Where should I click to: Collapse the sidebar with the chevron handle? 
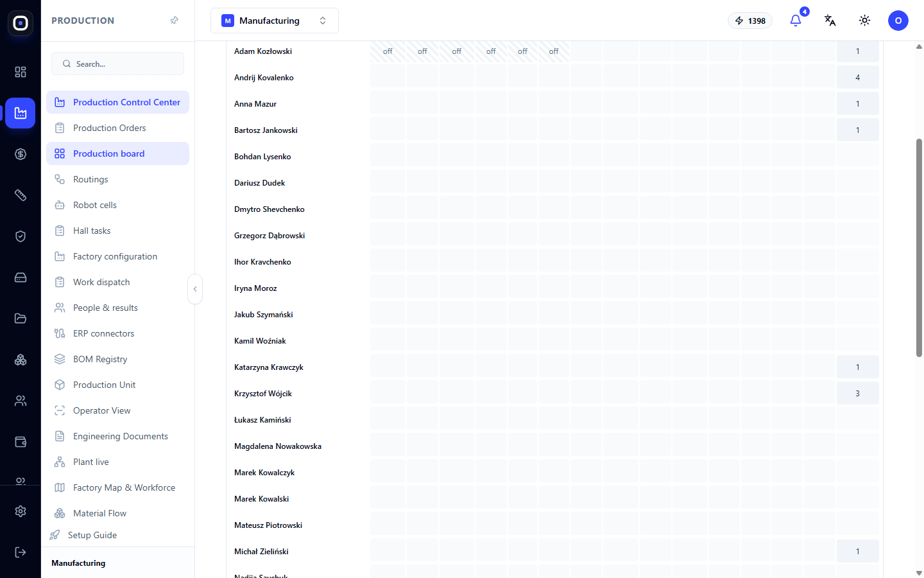click(195, 289)
